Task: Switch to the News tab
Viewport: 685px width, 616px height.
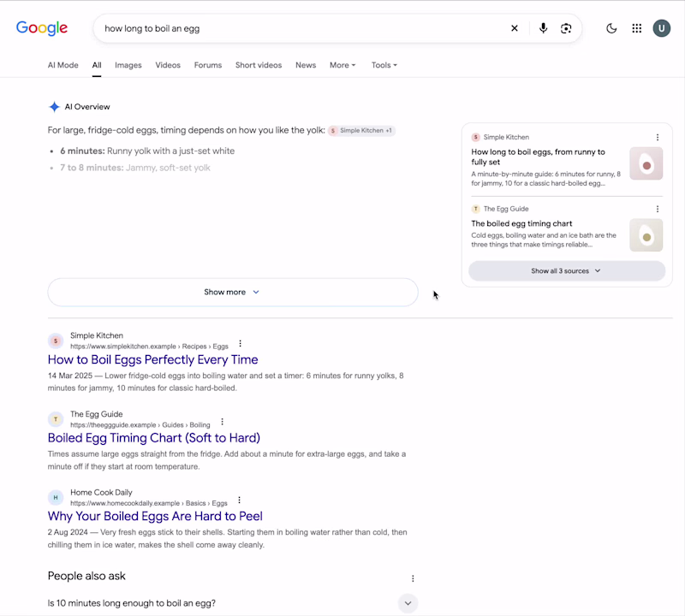Action: tap(306, 65)
